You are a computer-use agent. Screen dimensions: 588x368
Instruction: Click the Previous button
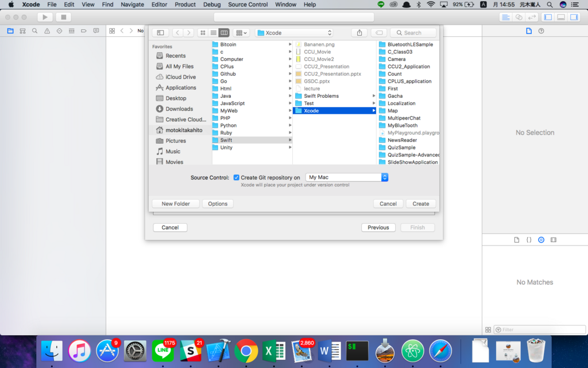378,228
